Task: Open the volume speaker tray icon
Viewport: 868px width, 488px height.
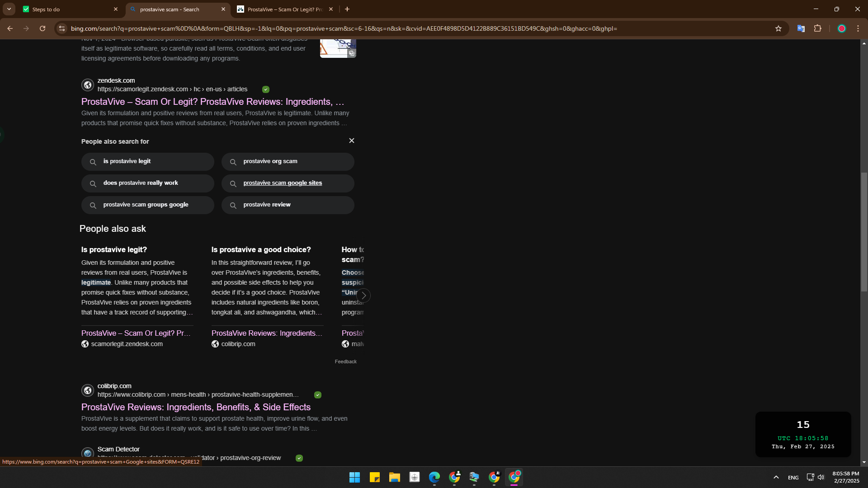Action: coord(821,477)
